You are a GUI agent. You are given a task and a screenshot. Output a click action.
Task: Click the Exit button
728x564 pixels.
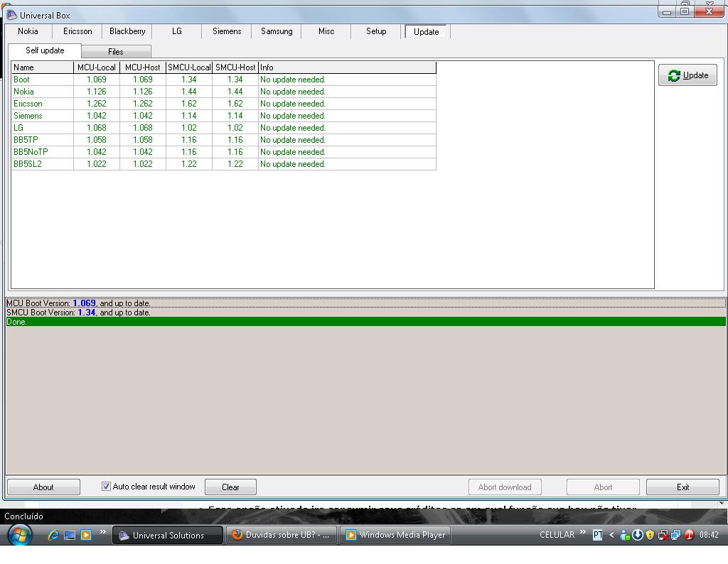tap(682, 487)
